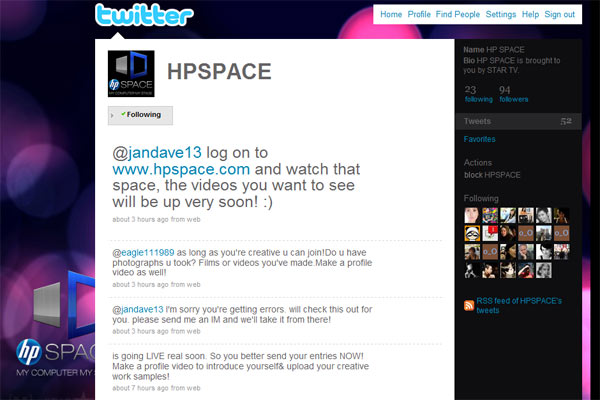
Task: View the 94 followers count
Action: [514, 94]
